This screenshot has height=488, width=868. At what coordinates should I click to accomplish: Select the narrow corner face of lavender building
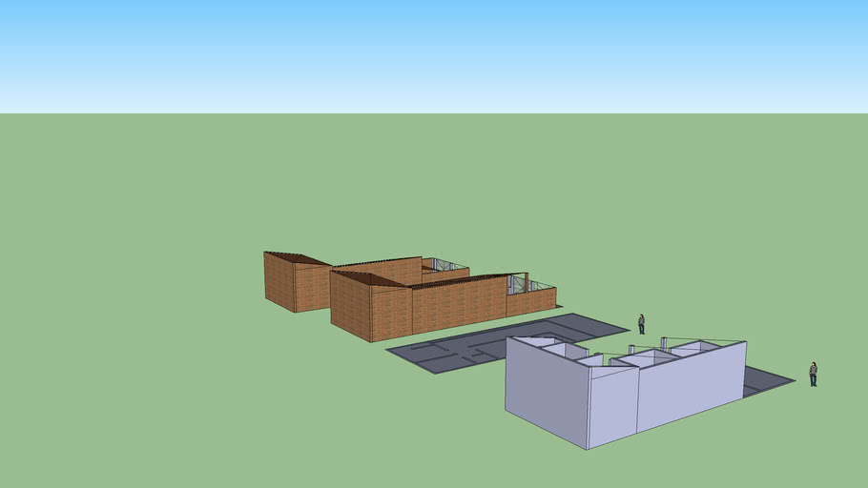click(612, 406)
